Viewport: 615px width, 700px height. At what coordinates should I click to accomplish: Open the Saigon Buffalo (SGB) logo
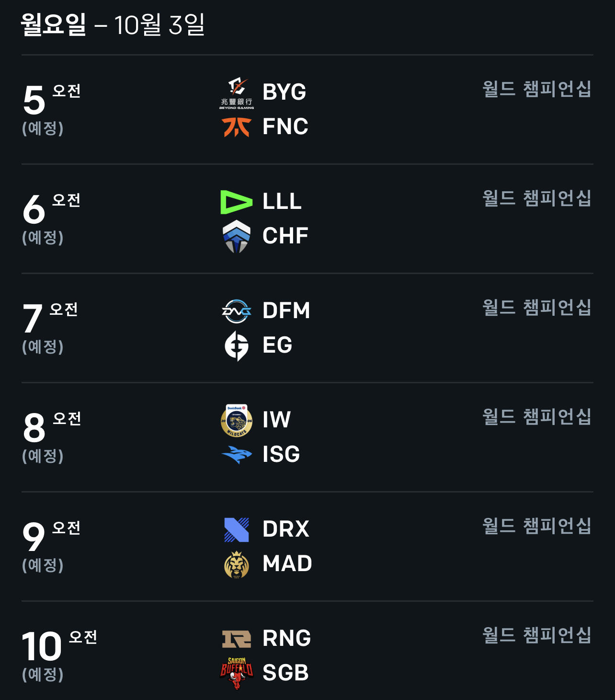coord(237,673)
